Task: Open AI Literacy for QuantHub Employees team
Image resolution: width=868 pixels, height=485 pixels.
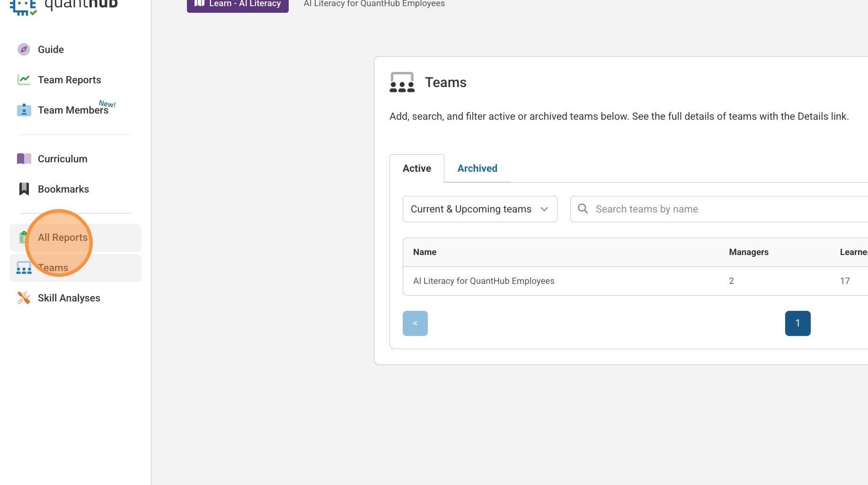Action: 483,281
